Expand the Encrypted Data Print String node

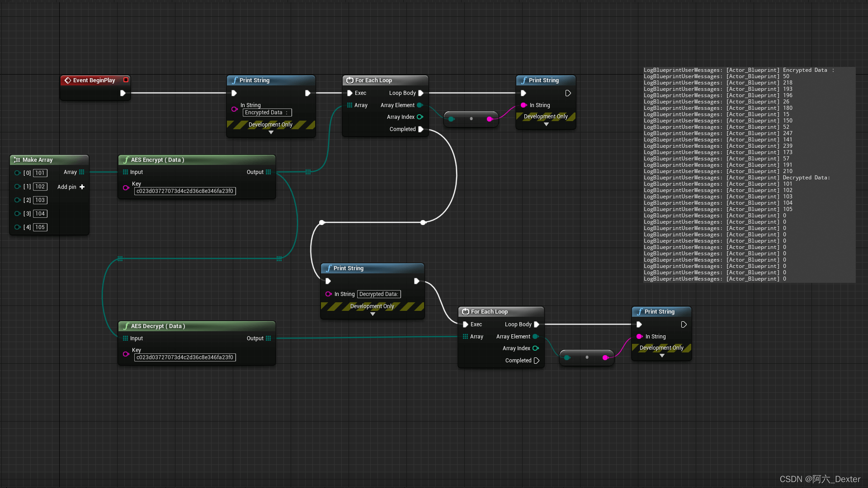(x=271, y=133)
